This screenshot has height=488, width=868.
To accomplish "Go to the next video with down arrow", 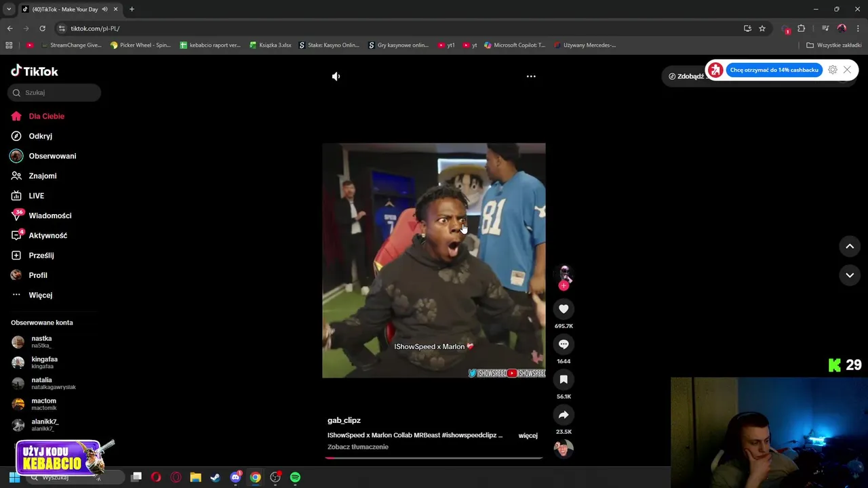I will point(850,275).
